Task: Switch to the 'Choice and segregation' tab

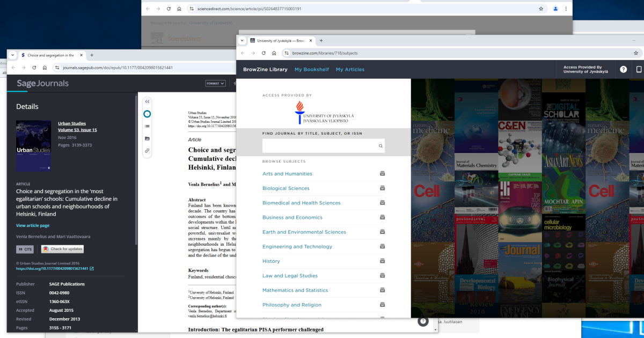Action: 52,55
